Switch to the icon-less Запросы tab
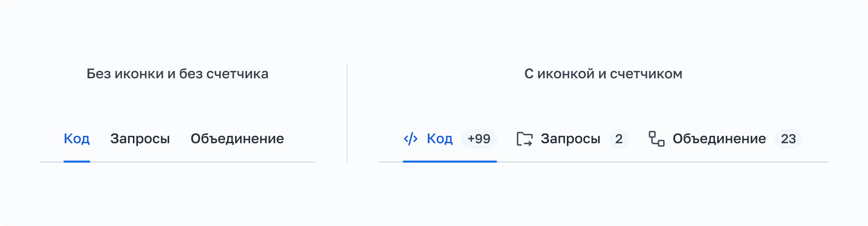Screen dimensions: 868x226 click(140, 139)
